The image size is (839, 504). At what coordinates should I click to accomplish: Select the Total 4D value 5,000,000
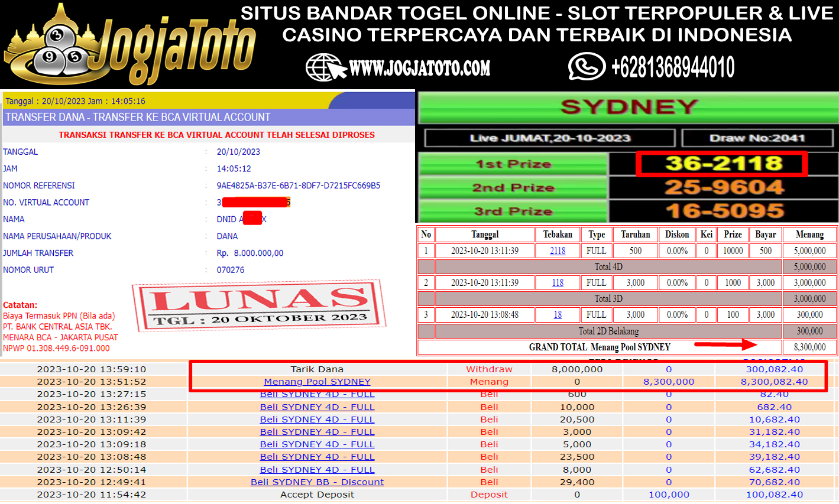coord(809,266)
